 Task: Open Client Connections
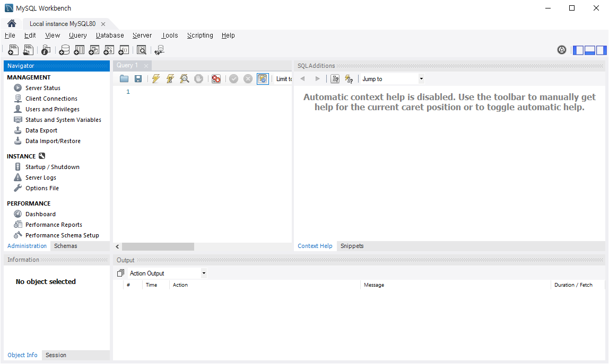(x=51, y=99)
